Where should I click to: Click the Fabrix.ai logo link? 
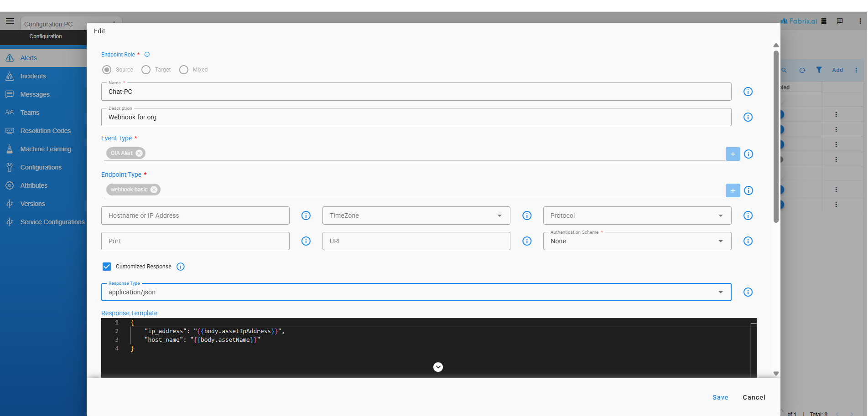pos(799,21)
